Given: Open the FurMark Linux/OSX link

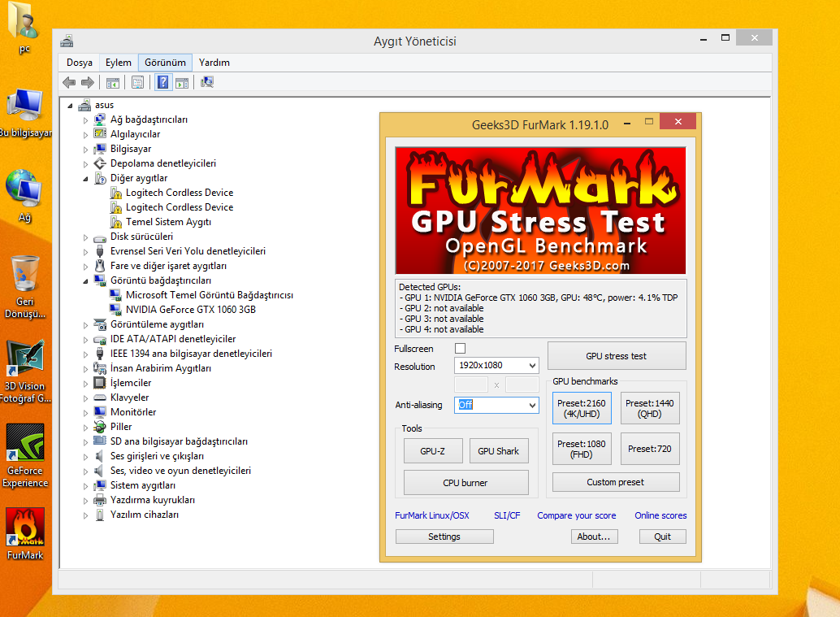Looking at the screenshot, I should [432, 515].
